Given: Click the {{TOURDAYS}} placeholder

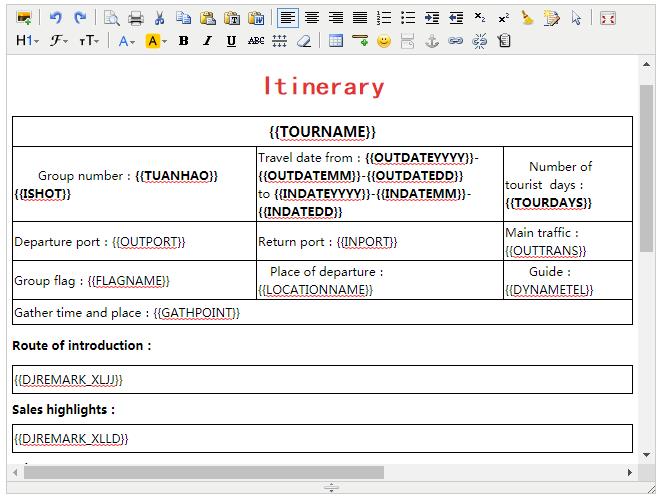Looking at the screenshot, I should (x=548, y=203).
